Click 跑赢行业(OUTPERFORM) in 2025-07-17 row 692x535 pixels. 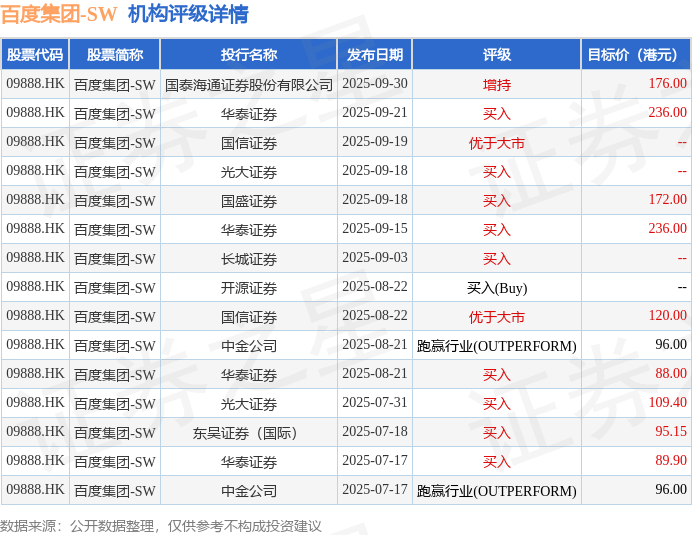(497, 491)
